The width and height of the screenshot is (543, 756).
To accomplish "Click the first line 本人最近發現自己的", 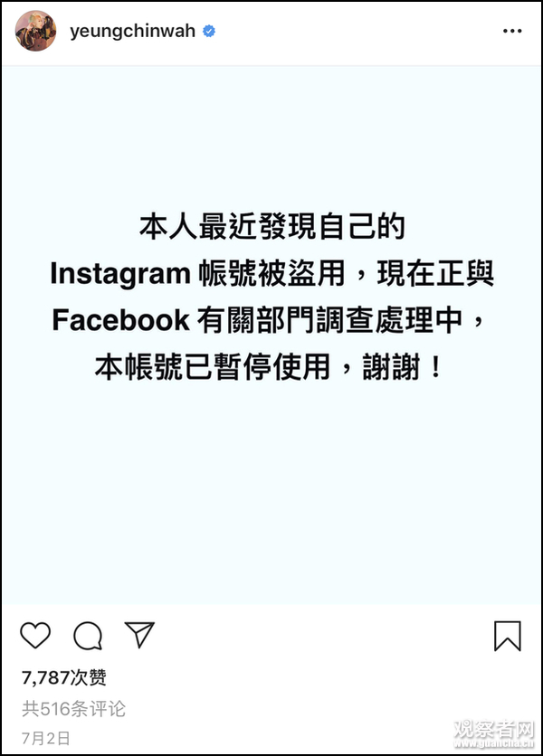I will point(272,227).
